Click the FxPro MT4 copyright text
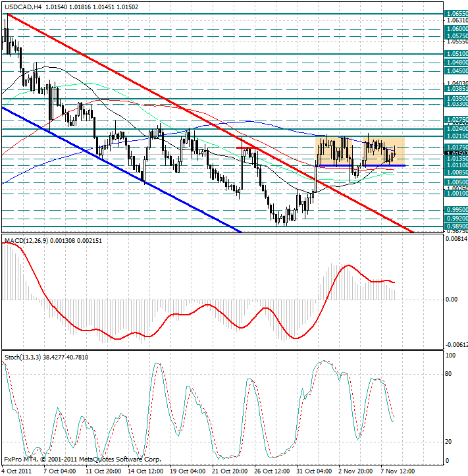Screen dimensions: 468x476 click(x=82, y=459)
